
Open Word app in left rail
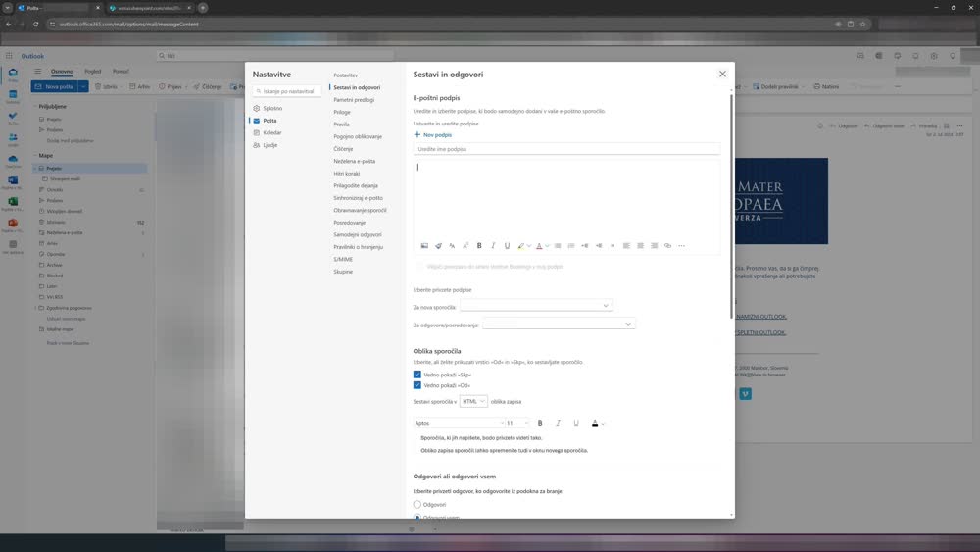[13, 180]
